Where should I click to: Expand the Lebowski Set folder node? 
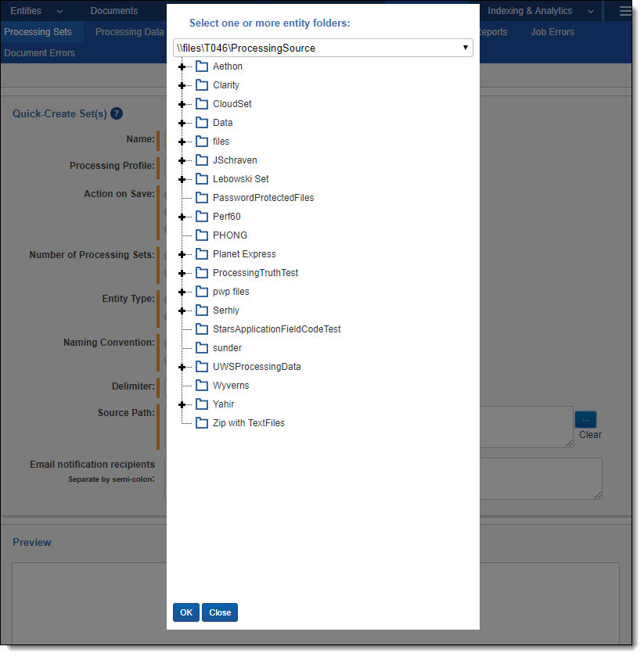coord(182,179)
